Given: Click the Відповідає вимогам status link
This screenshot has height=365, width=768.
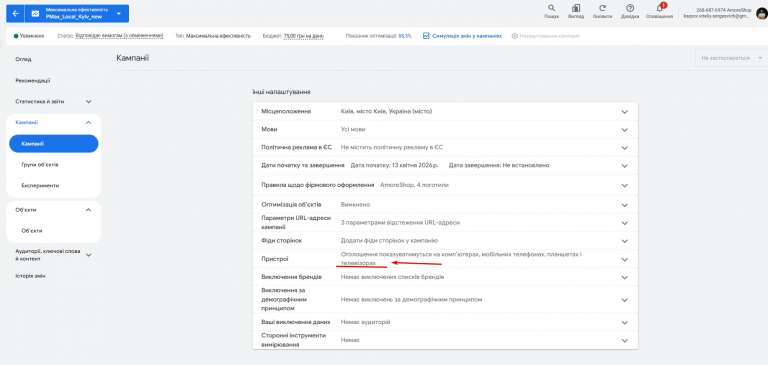Looking at the screenshot, I should pos(119,36).
